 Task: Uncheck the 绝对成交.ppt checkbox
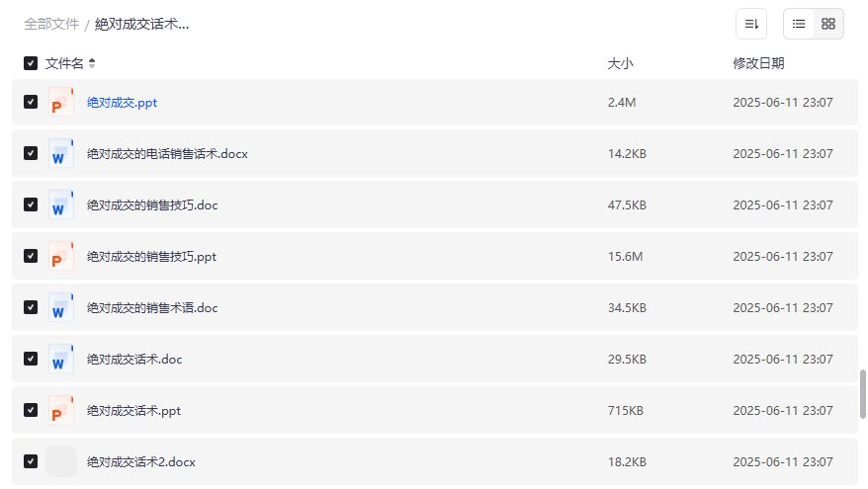(31, 102)
